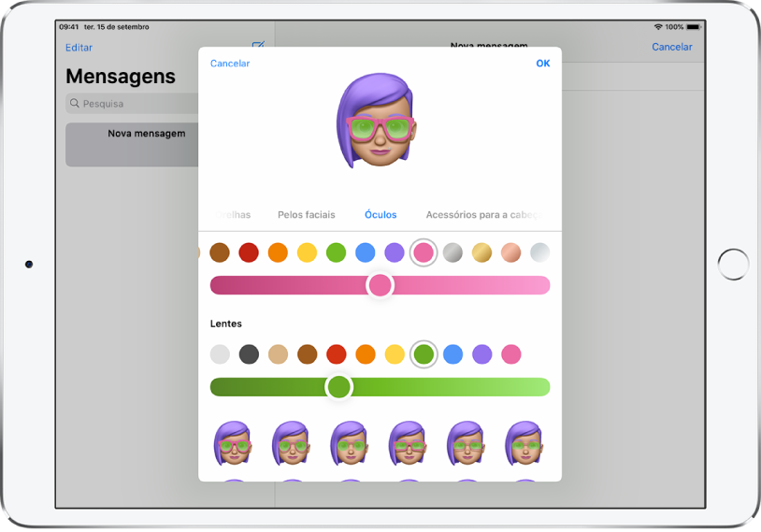The image size is (761, 532).
Task: Tap Editar in Mensagens sidebar
Action: [x=79, y=48]
